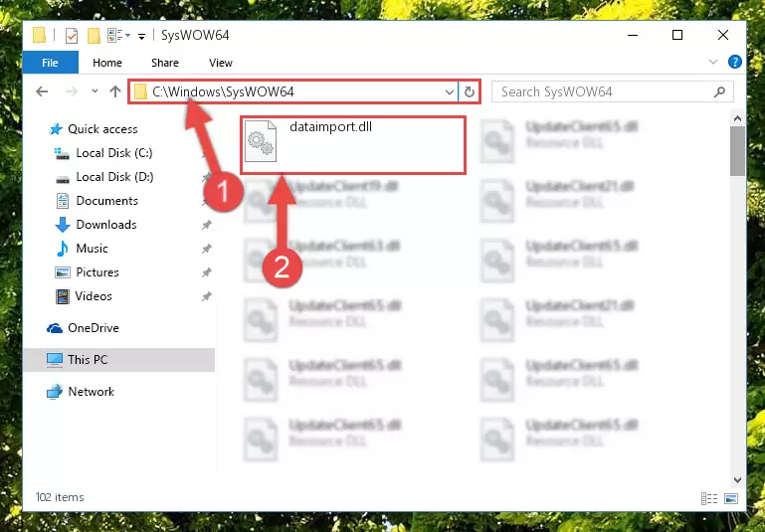The height and width of the screenshot is (532, 765).
Task: Go up one folder level arrow
Action: pos(115,91)
